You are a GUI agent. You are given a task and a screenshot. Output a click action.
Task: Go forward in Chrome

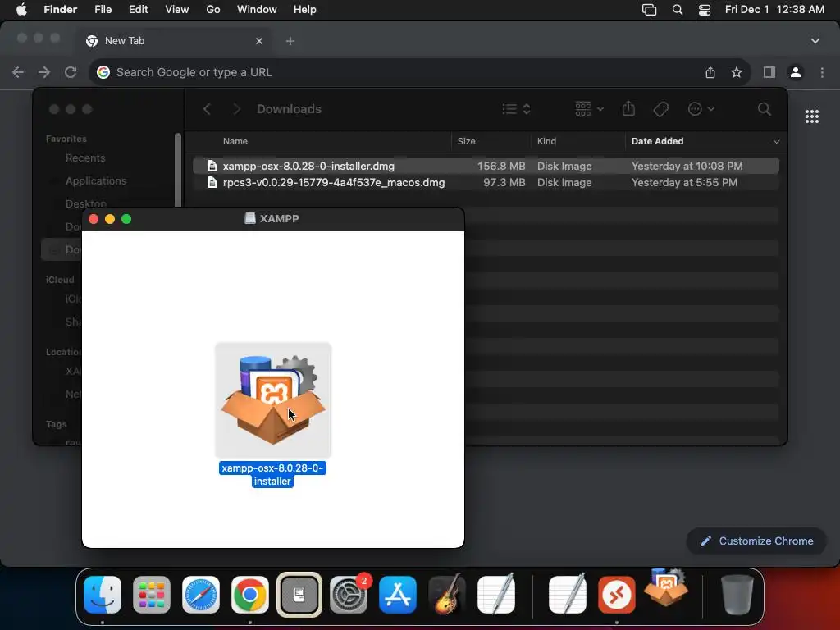click(x=44, y=72)
